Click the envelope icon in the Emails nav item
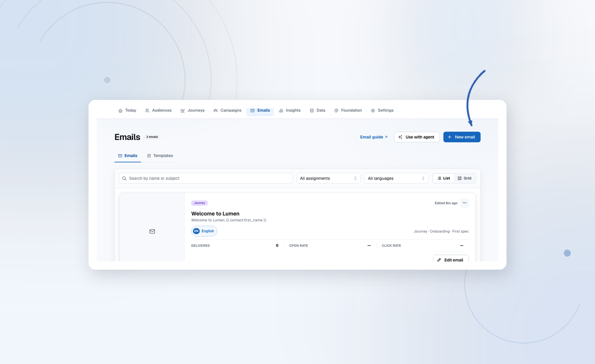This screenshot has height=364, width=595. tap(253, 111)
